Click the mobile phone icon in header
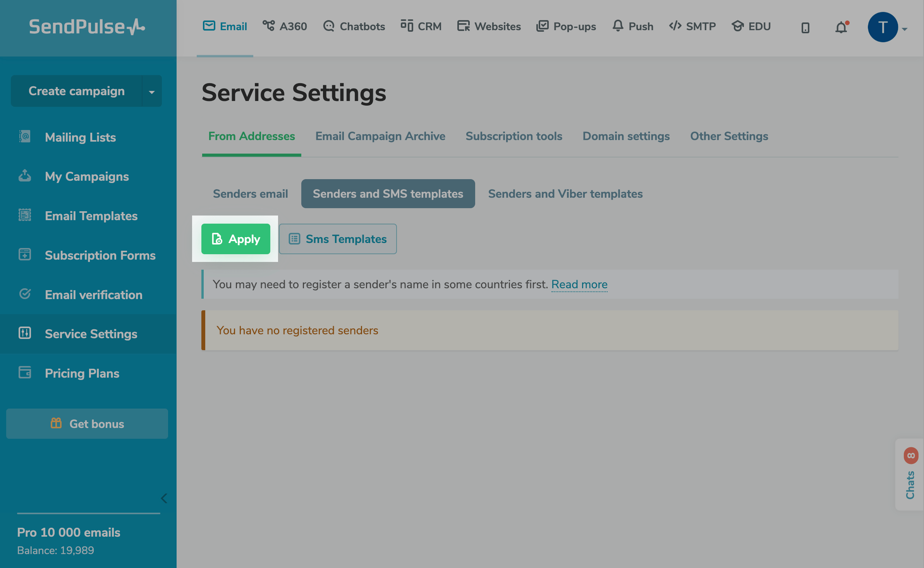Image resolution: width=924 pixels, height=568 pixels. 805,27
